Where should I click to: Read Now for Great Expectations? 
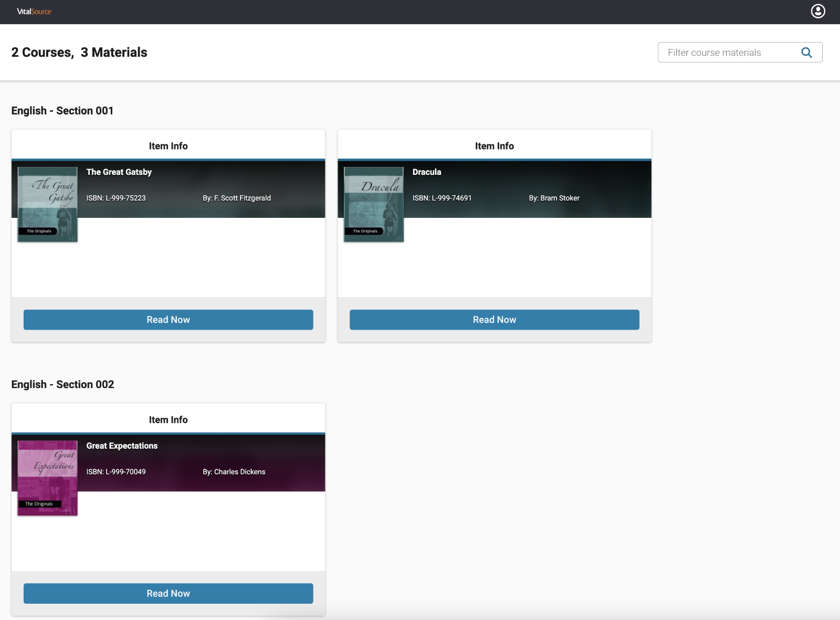pos(168,593)
